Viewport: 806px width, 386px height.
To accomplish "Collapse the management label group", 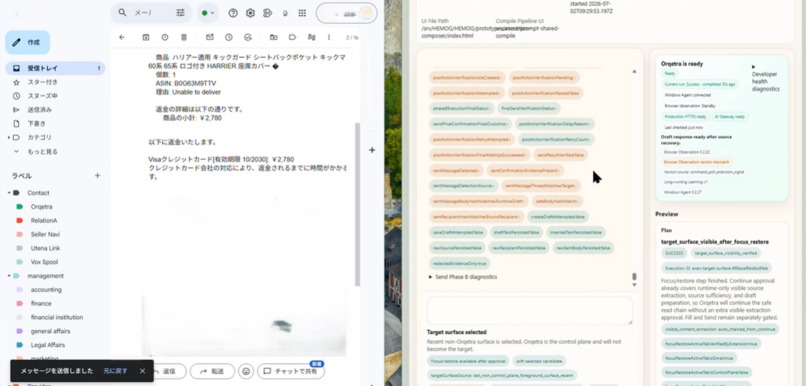I will (9, 276).
